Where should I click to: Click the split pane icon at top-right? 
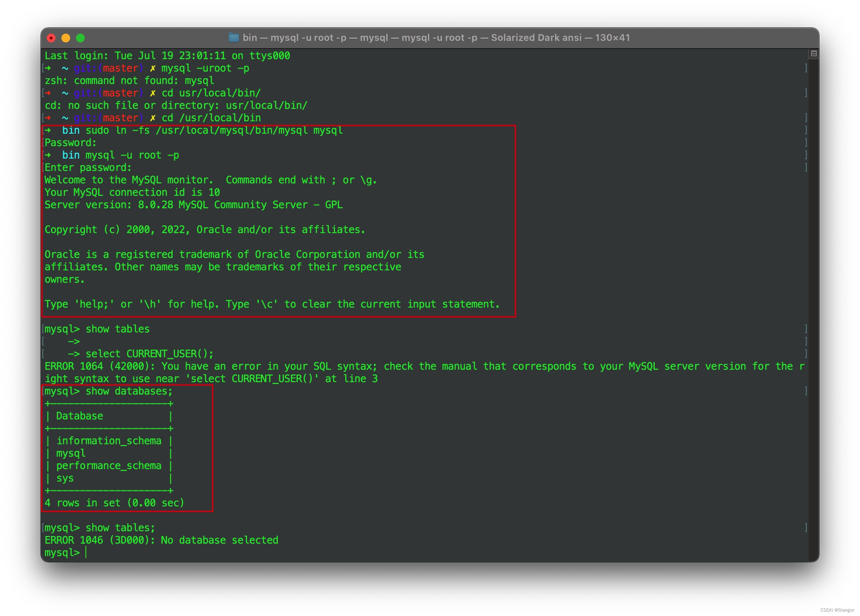[813, 54]
